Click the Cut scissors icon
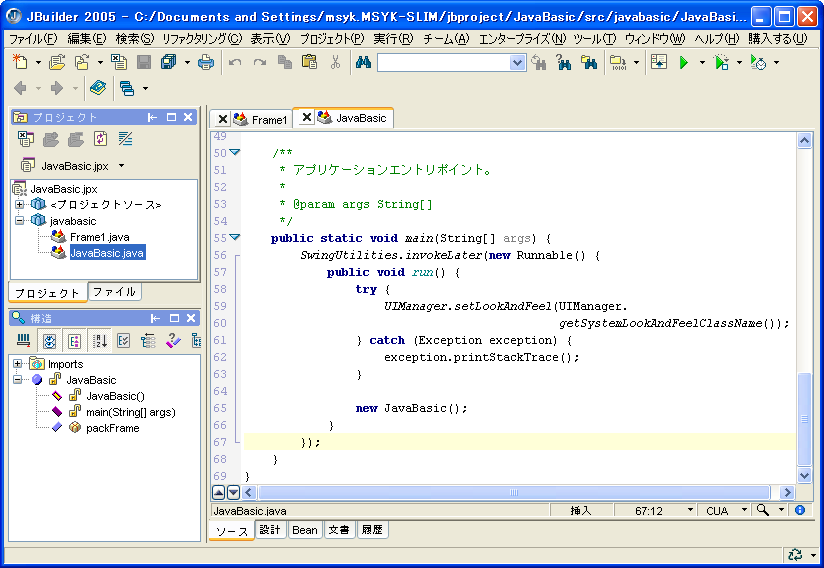The width and height of the screenshot is (824, 568). [335, 62]
